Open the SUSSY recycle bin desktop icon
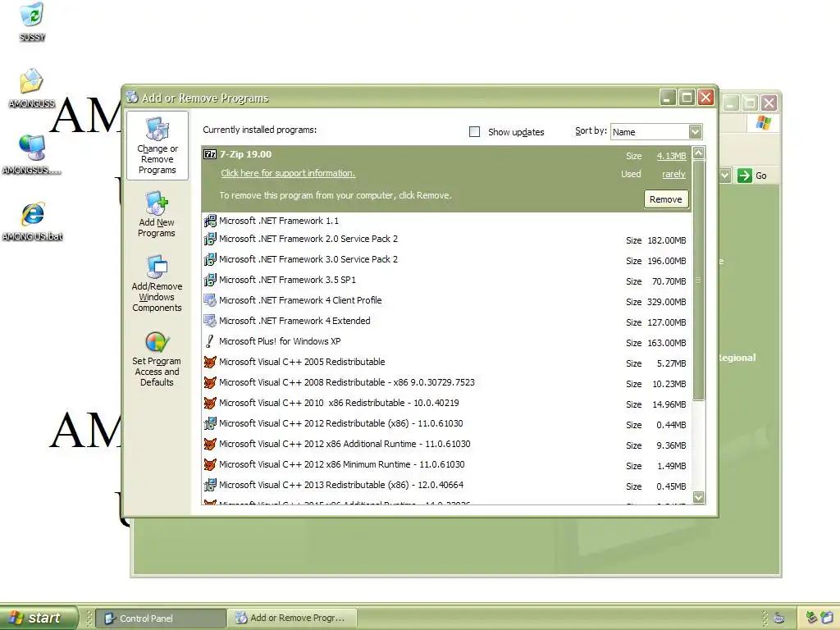 click(x=32, y=15)
